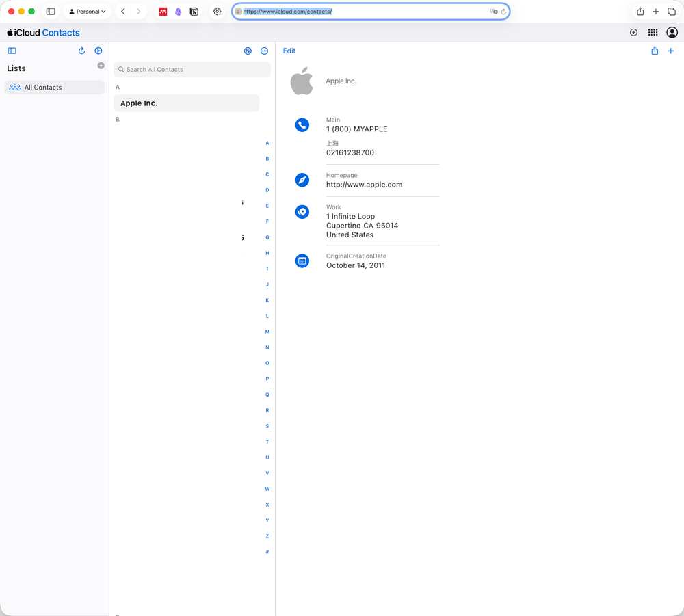Screen dimensions: 684x616
Task: Jump to letter H in the index
Action: point(267,253)
